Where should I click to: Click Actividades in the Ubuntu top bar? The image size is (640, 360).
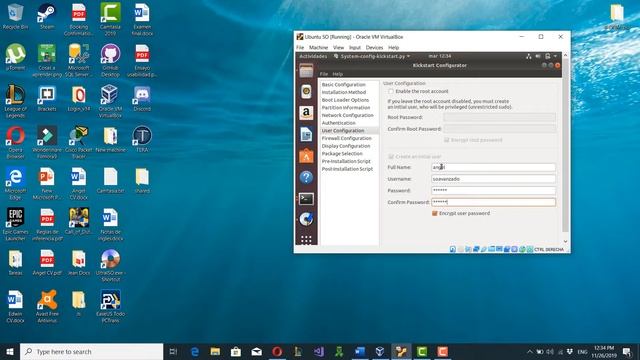click(313, 56)
